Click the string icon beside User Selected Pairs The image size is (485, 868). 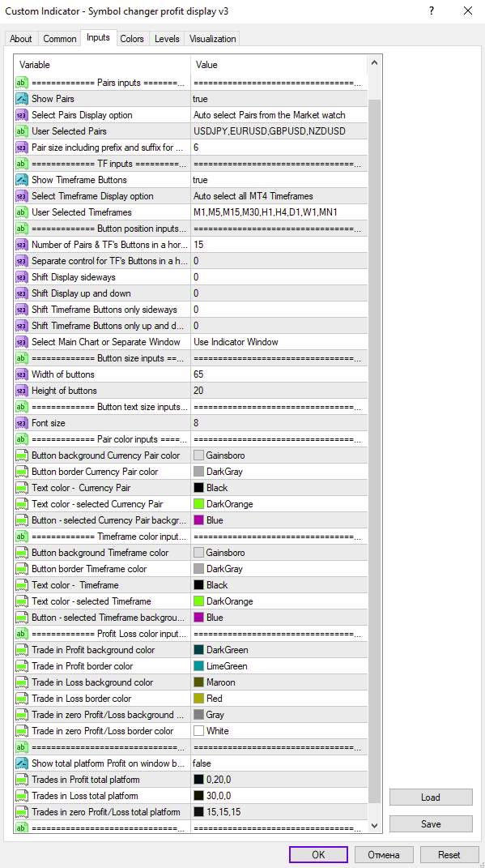[22, 131]
